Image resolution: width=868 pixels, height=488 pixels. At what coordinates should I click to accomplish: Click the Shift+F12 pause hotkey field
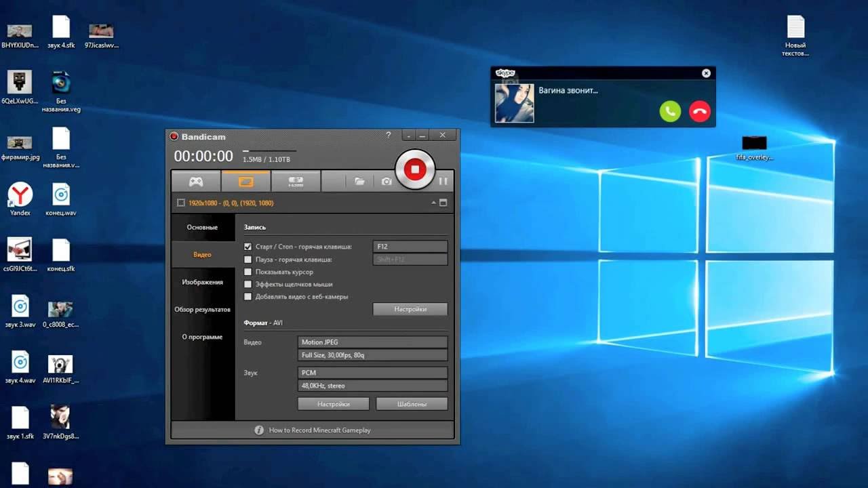coord(410,260)
